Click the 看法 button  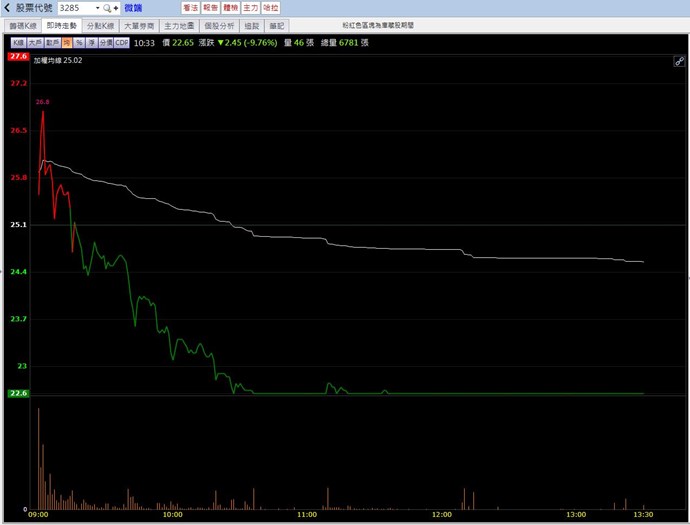point(190,8)
